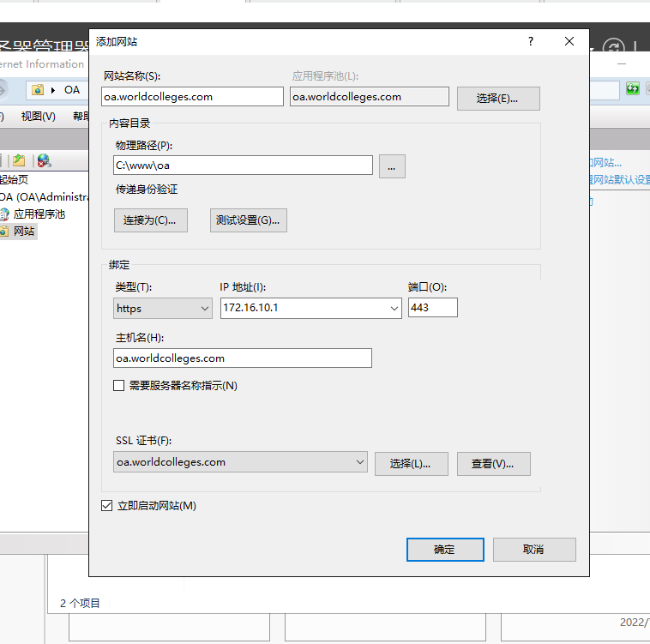Click the globe connect icon in IIS toolbar
The width and height of the screenshot is (650, 644).
44,160
